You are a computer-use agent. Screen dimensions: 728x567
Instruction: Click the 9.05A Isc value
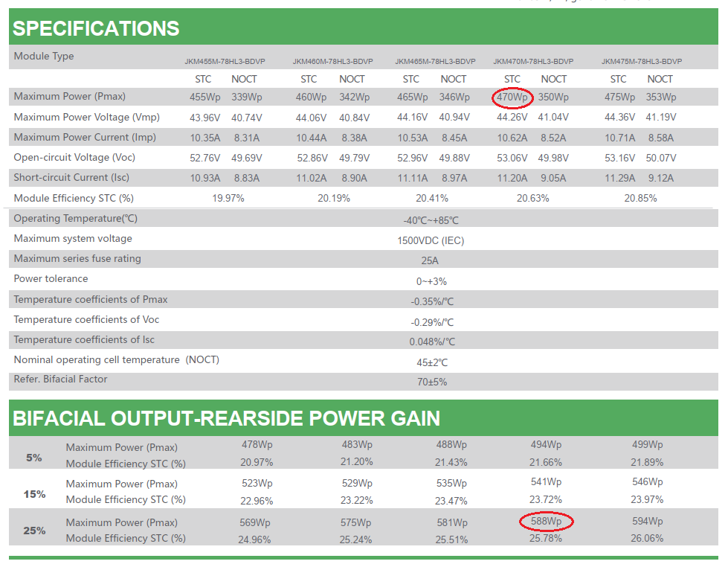click(x=553, y=178)
